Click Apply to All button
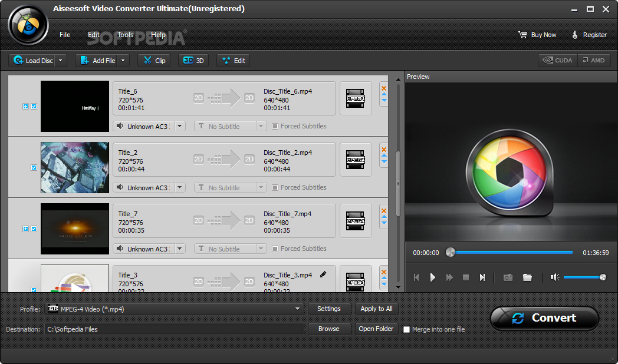The image size is (618, 364). [x=376, y=309]
